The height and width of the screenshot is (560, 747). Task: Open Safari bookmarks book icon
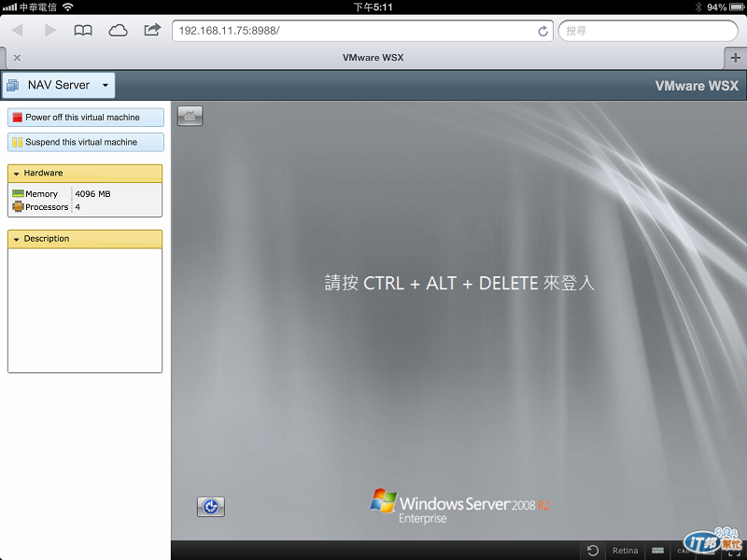point(83,31)
